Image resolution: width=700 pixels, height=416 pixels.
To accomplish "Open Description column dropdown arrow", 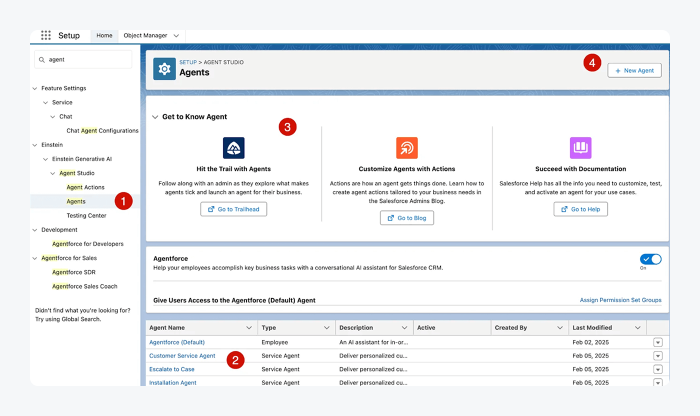I will pyautogui.click(x=404, y=328).
